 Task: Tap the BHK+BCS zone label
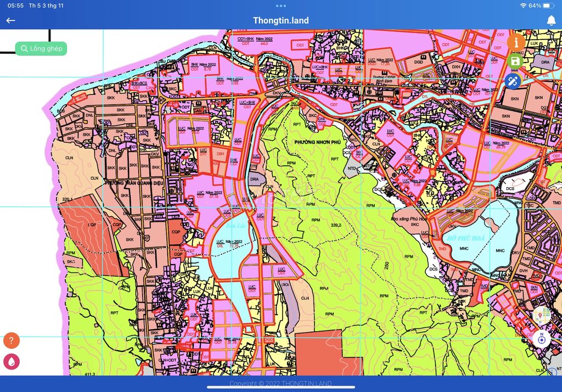[139, 83]
